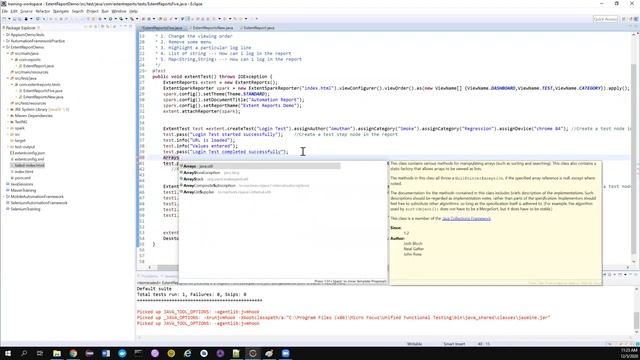
Task: Select the SeleniumTraining project
Action: coord(25,209)
